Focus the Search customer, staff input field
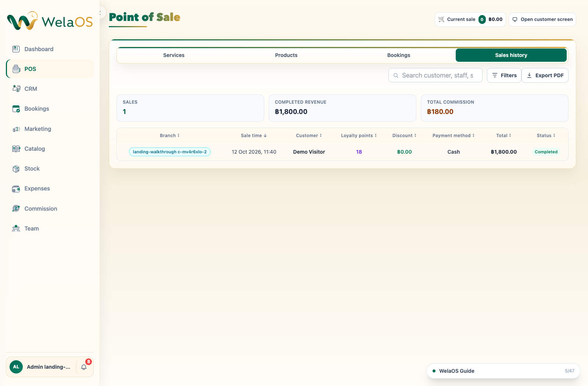This screenshot has height=386, width=588. click(435, 75)
